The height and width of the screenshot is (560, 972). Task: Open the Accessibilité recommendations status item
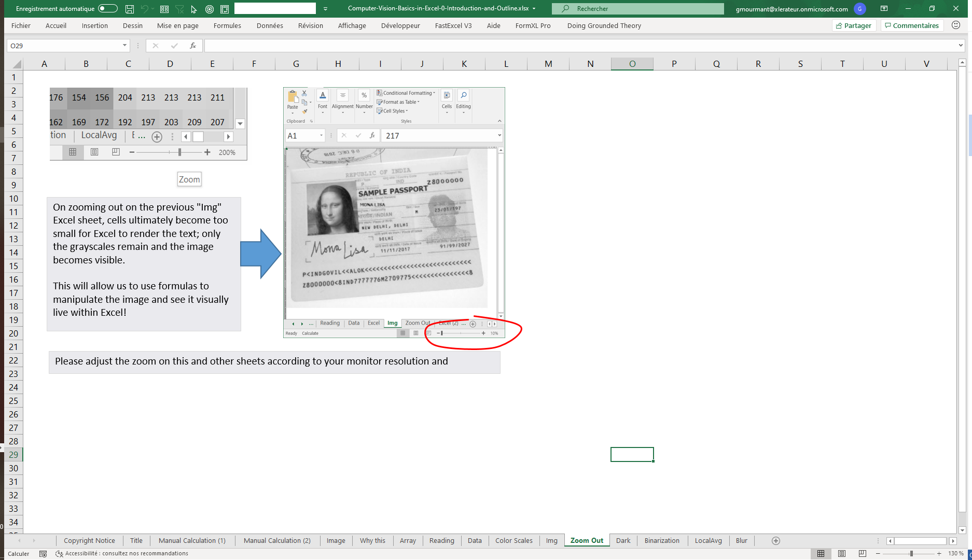[122, 554]
